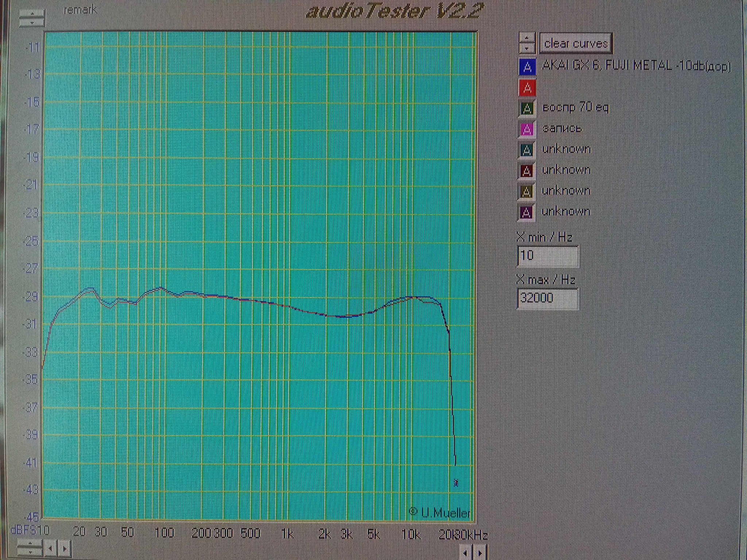Viewport: 747px width, 560px height.
Task: Click the AKAI GX 6, FUJI METAL curve label
Action: (636, 66)
